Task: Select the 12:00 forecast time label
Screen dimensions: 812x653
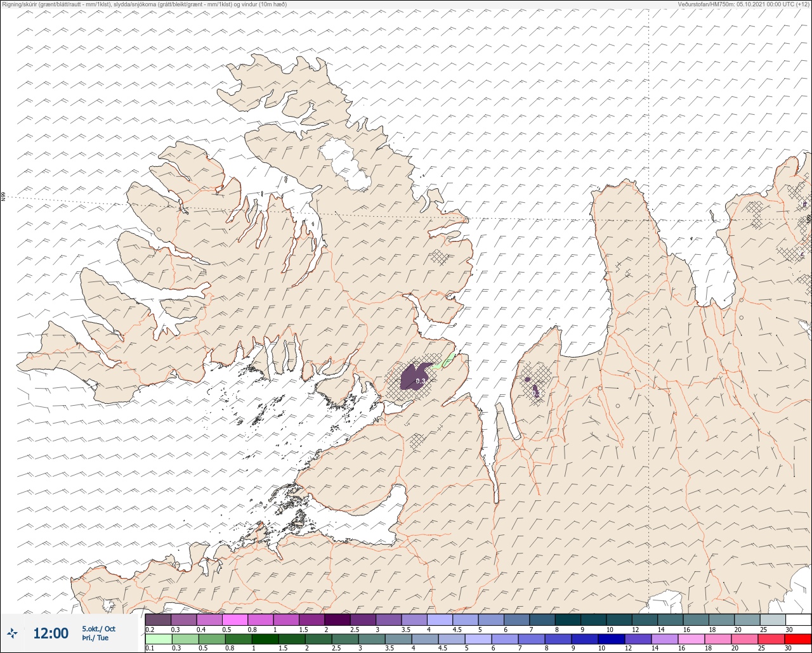Action: pyautogui.click(x=51, y=633)
